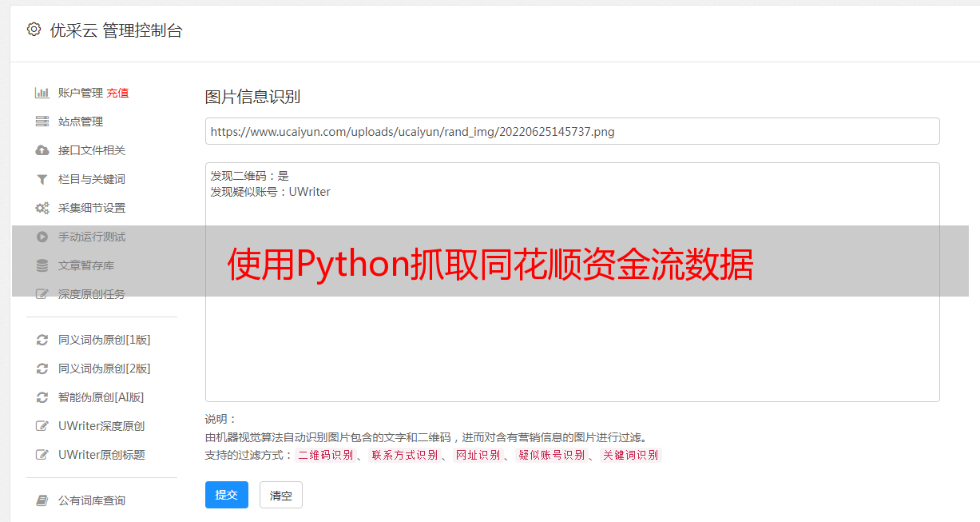Viewport: 980px width, 522px height.
Task: Select 同义词伪原创[1版] in sidebar
Action: 105,340
